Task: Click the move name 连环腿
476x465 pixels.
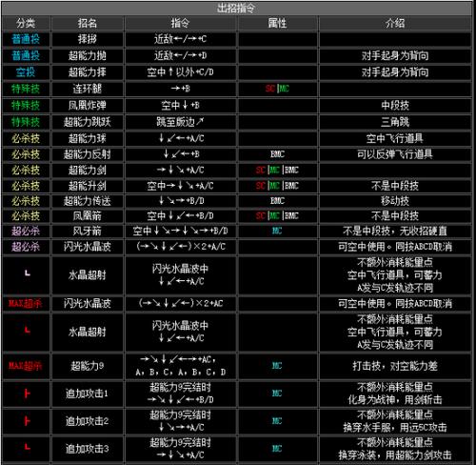Action: (x=88, y=89)
